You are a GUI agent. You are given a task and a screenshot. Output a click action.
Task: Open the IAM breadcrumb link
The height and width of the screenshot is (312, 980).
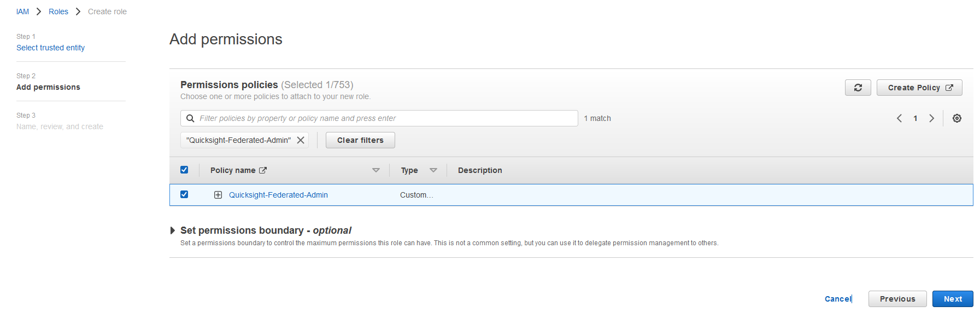click(x=22, y=11)
